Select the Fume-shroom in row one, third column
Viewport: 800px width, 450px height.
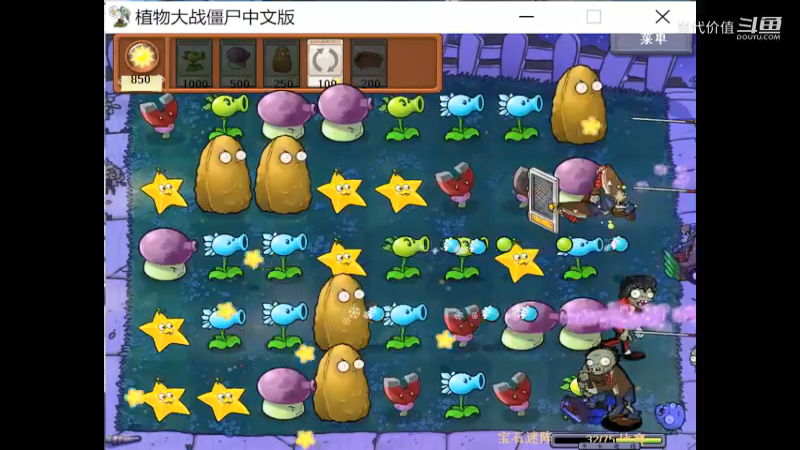pos(285,115)
